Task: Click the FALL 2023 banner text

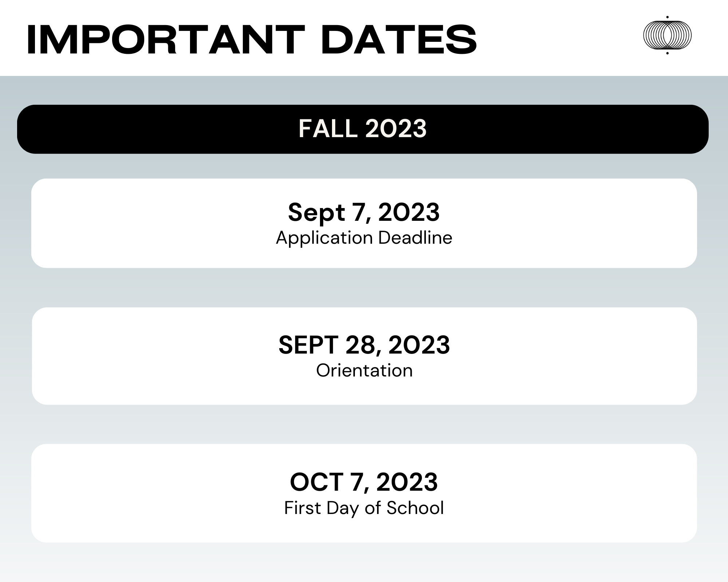Action: pyautogui.click(x=363, y=128)
